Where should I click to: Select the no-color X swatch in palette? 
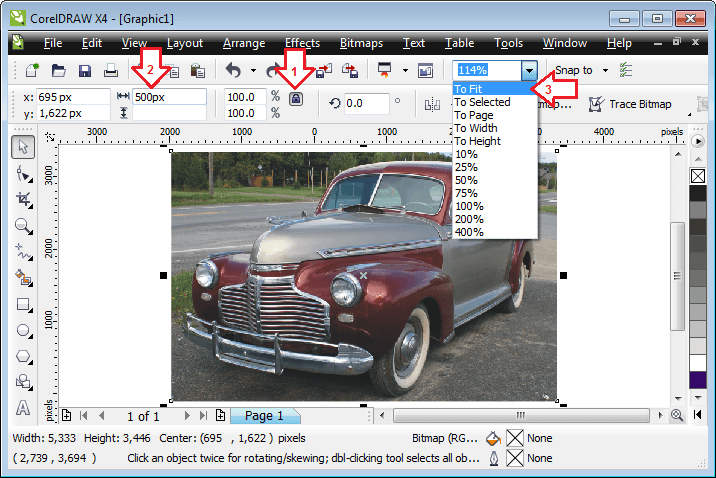click(x=698, y=176)
